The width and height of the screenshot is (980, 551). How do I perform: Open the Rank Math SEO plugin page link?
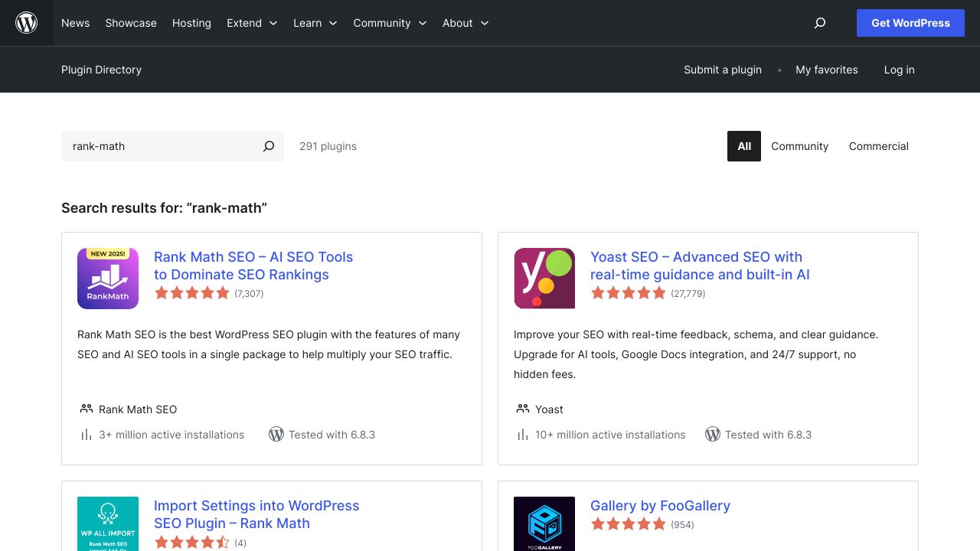click(253, 266)
